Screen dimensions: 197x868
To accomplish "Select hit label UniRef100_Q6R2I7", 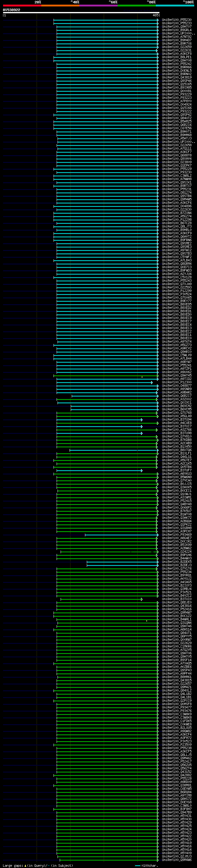I will (176, 396).
